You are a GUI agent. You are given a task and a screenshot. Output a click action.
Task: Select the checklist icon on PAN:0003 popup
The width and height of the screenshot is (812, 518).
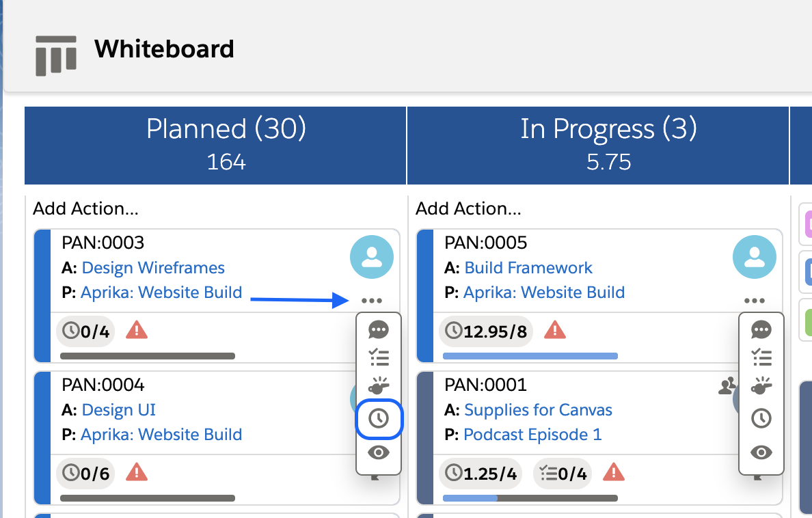[379, 357]
